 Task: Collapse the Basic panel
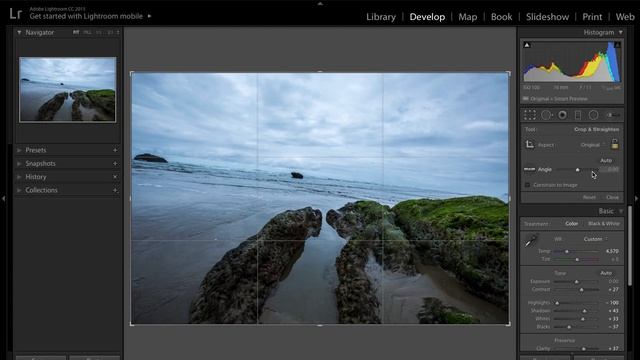[621, 211]
